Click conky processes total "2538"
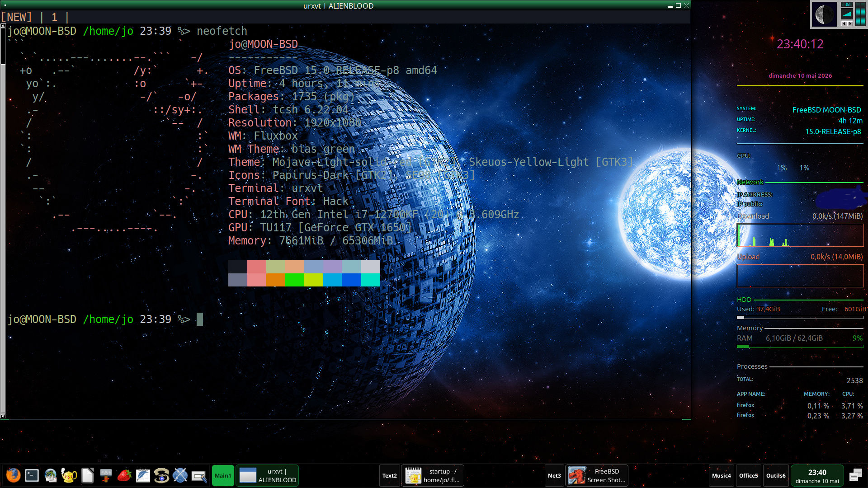The height and width of the screenshot is (488, 868). (854, 380)
